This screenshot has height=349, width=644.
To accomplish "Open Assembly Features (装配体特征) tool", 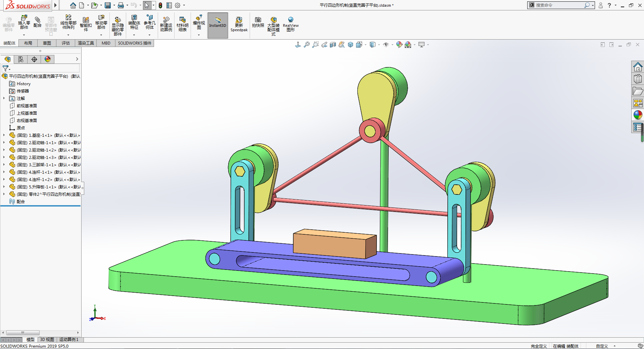I will point(134,22).
